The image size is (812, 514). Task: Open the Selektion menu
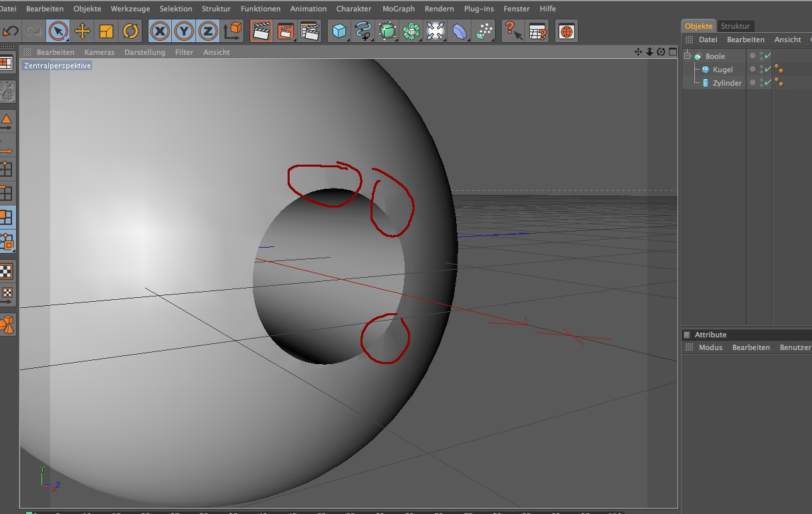176,9
